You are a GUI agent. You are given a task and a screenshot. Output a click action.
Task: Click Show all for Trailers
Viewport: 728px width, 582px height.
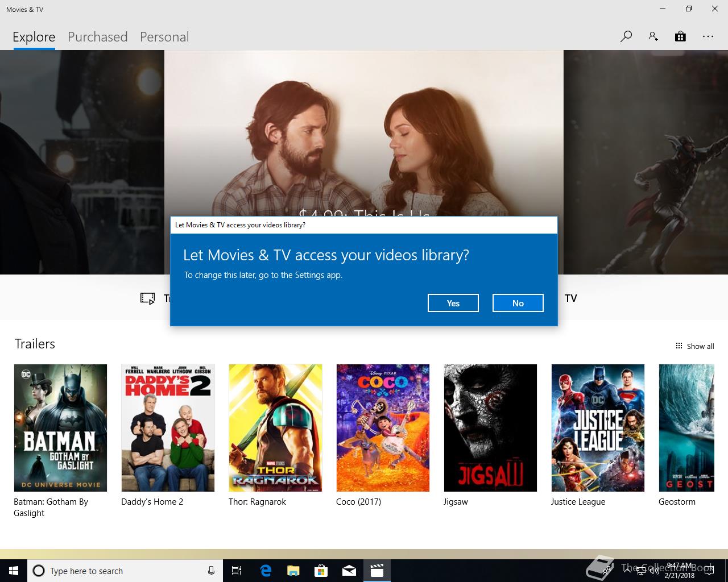coord(700,346)
